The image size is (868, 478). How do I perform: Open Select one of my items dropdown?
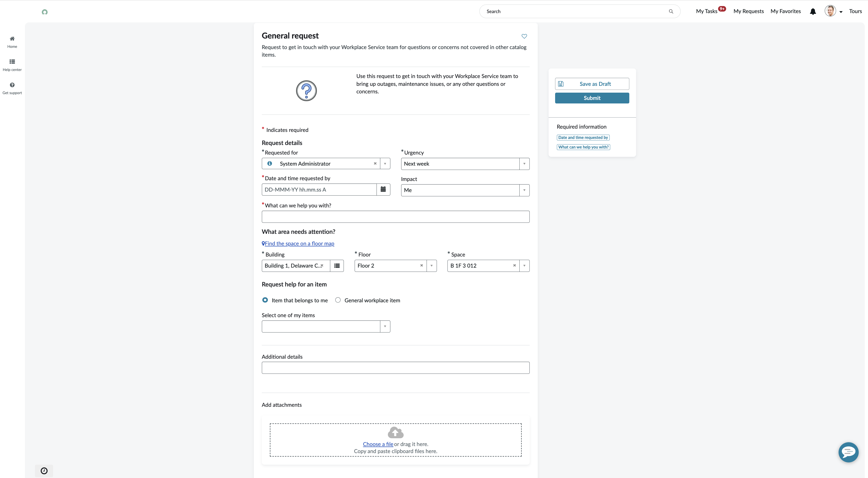[326, 326]
